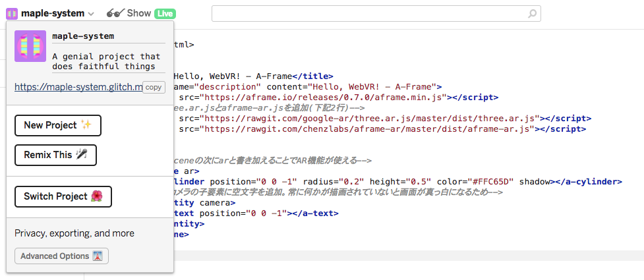Click the maple-system avatar in header
The height and width of the screenshot is (280, 644).
[12, 14]
